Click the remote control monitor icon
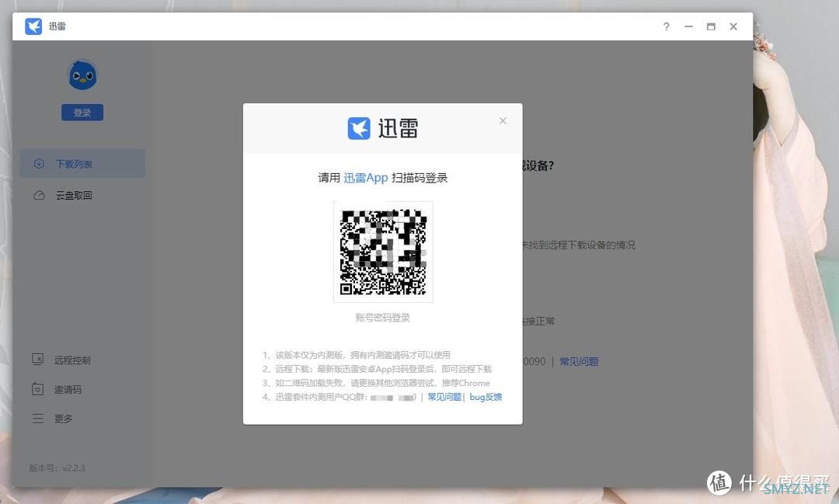 coord(37,360)
